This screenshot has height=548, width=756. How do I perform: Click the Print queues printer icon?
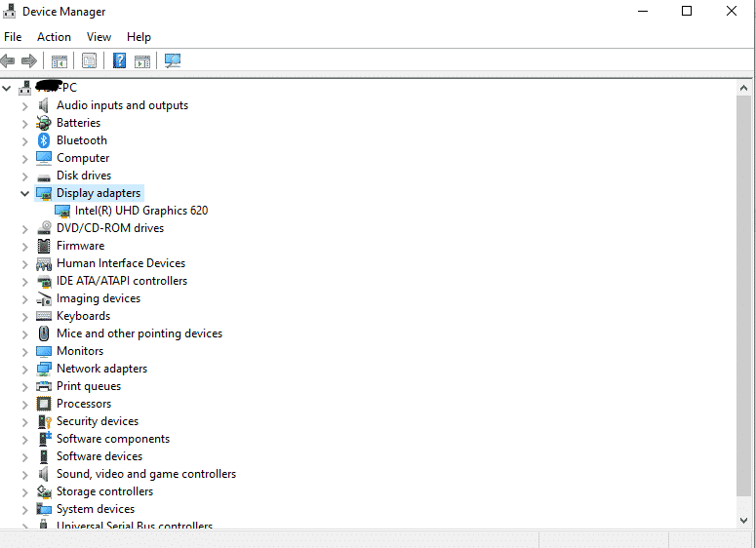click(x=44, y=386)
